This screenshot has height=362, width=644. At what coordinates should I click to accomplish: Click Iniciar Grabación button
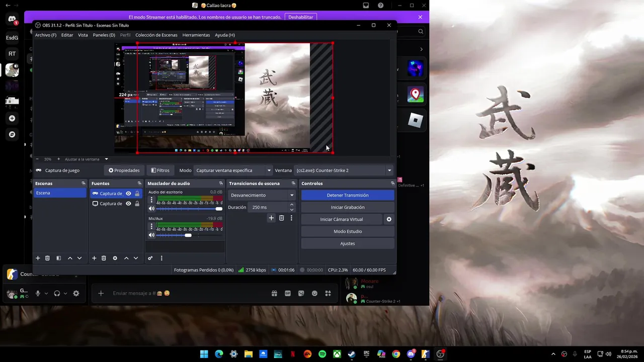coord(348,207)
